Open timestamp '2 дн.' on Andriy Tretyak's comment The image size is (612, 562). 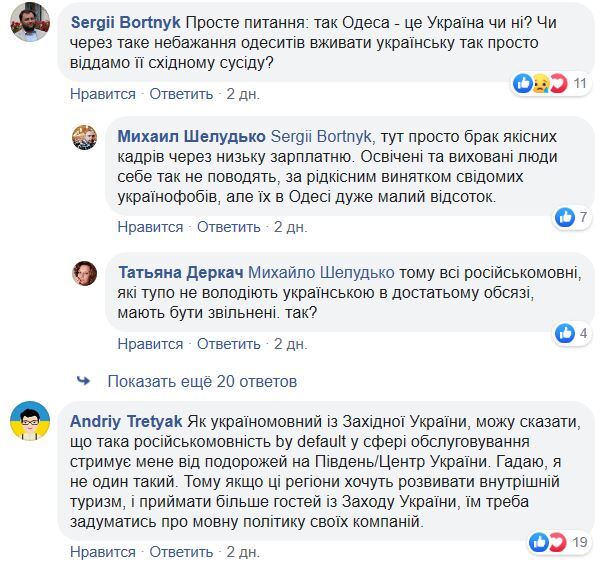(x=243, y=552)
